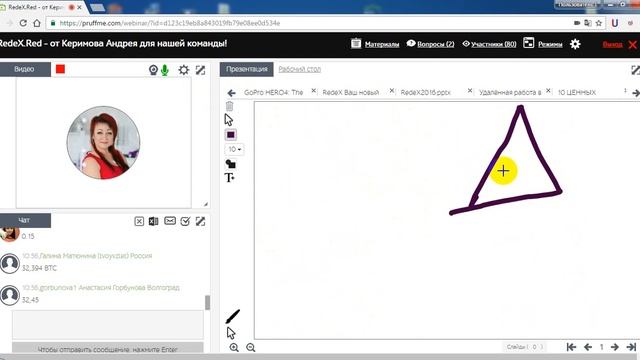Open the Удаленная работа presentation tab
The image size is (640, 360).
(x=510, y=93)
